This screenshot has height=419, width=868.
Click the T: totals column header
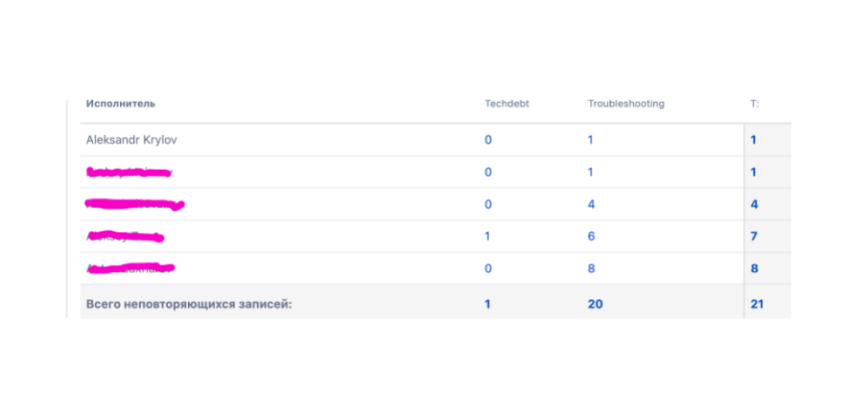755,104
